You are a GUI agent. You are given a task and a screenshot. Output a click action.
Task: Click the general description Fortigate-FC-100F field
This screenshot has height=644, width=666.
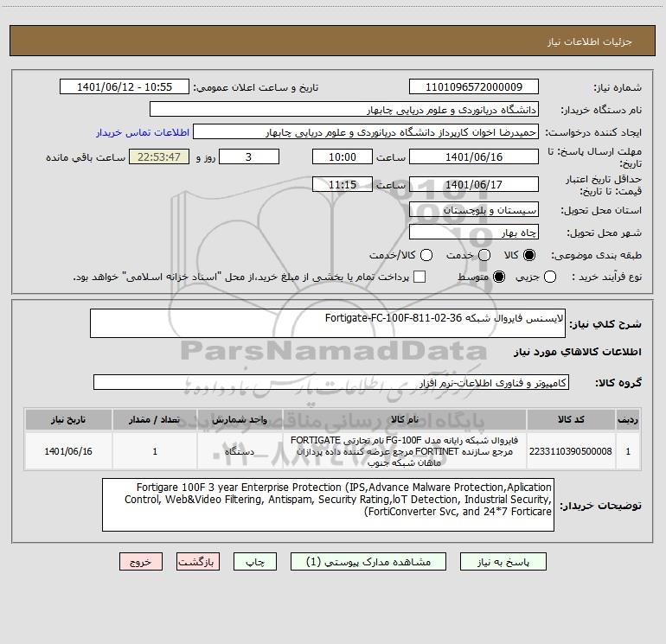coord(328,323)
